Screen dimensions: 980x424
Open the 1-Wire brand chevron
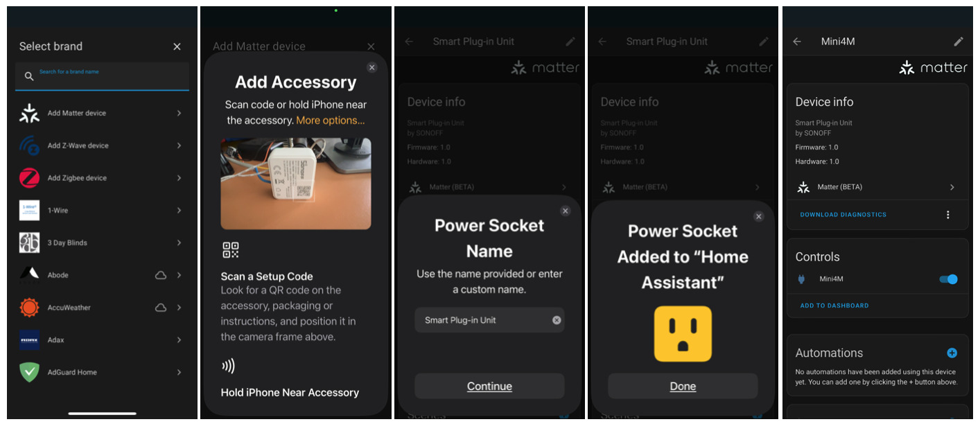pos(179,210)
